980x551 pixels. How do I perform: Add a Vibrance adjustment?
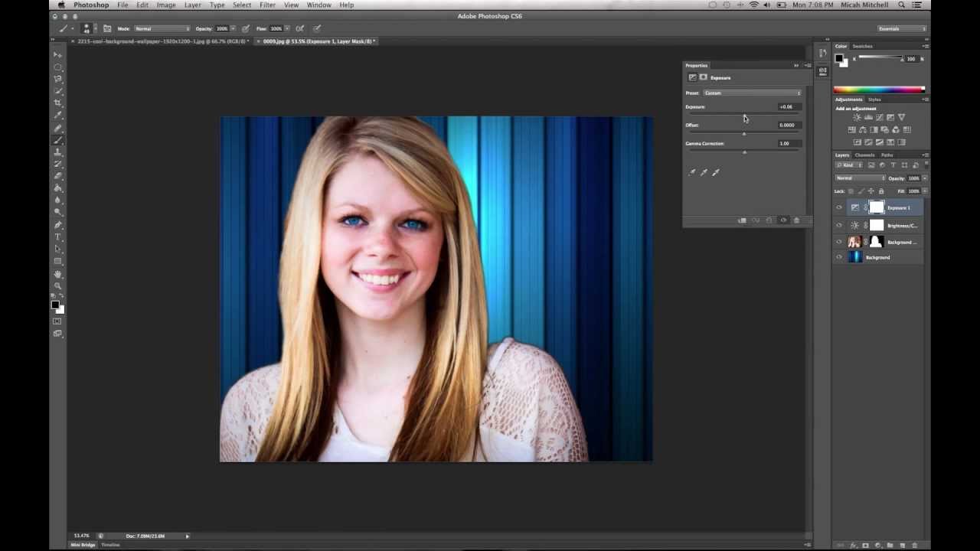coord(901,117)
